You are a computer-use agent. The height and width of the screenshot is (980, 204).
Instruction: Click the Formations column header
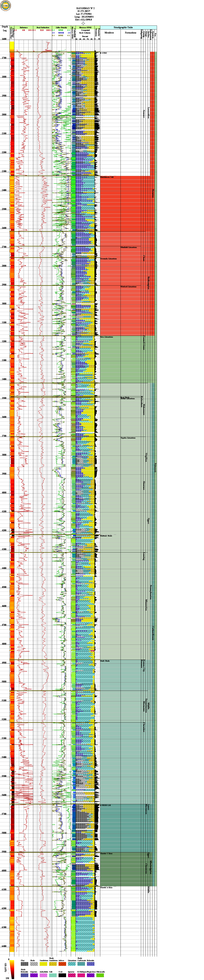(x=131, y=33)
